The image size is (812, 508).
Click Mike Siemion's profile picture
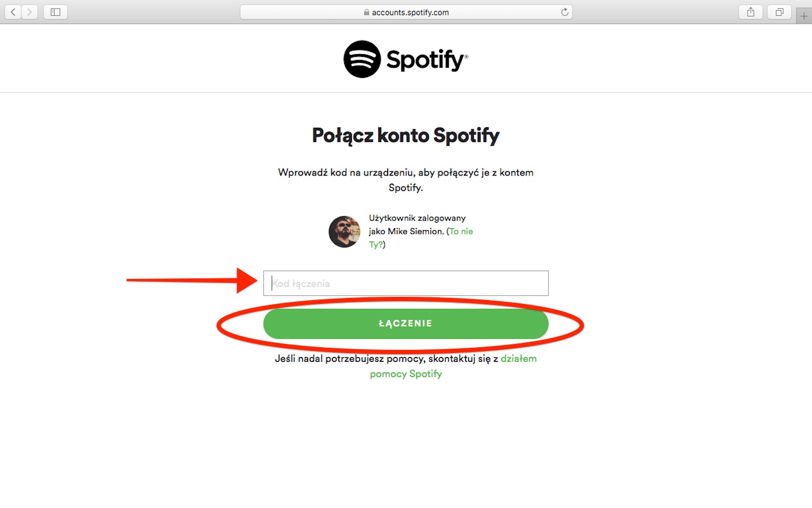tap(344, 232)
